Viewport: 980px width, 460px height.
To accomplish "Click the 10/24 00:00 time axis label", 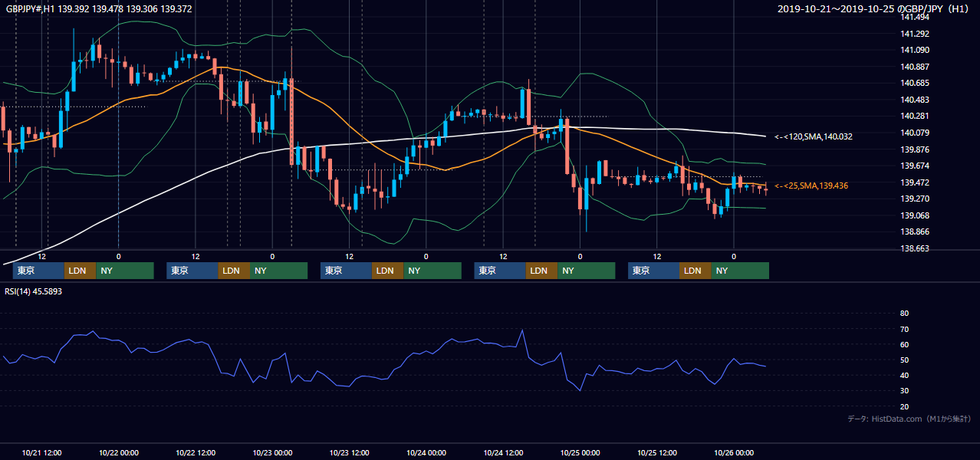I will (426, 452).
